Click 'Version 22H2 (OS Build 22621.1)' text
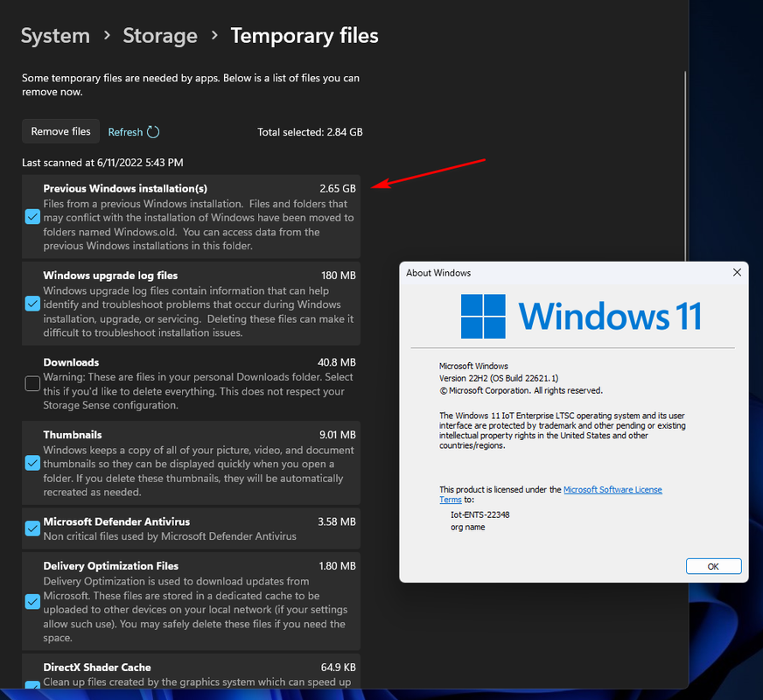763x700 pixels. click(x=499, y=378)
